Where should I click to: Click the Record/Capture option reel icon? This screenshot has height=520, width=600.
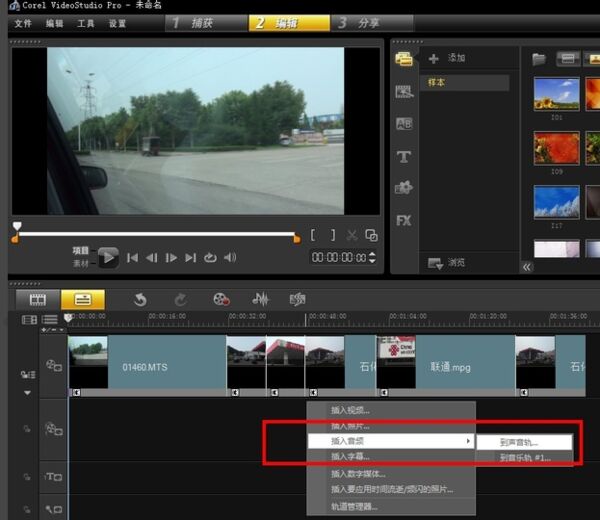[221, 299]
